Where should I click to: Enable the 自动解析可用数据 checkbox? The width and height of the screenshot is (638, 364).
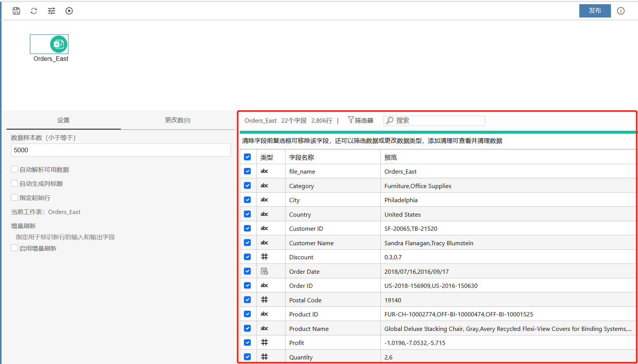(x=14, y=169)
